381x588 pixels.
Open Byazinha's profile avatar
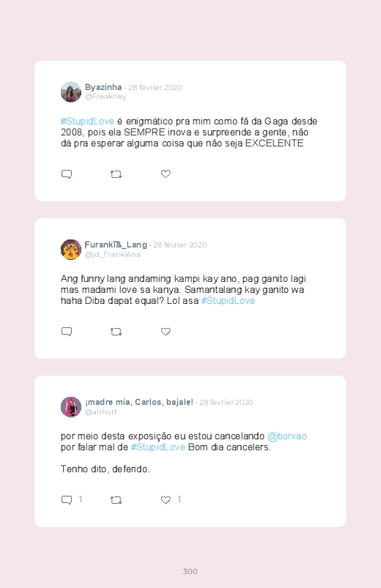coord(71,92)
